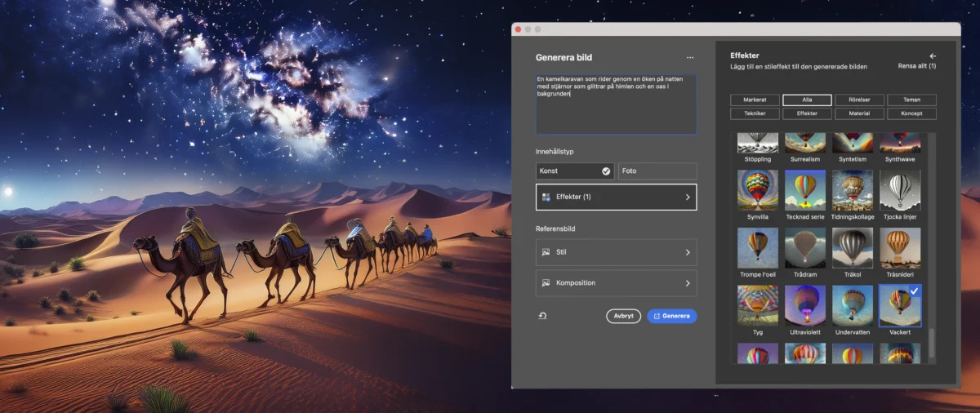Select the Trådram effect thumbnail
Image resolution: width=980 pixels, height=413 pixels.
coord(805,247)
